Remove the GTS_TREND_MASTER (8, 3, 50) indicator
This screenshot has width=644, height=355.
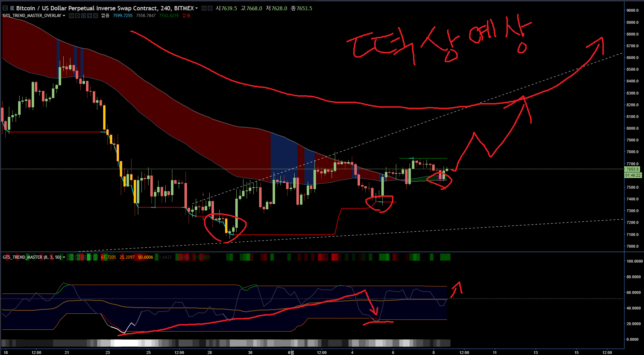[96, 257]
